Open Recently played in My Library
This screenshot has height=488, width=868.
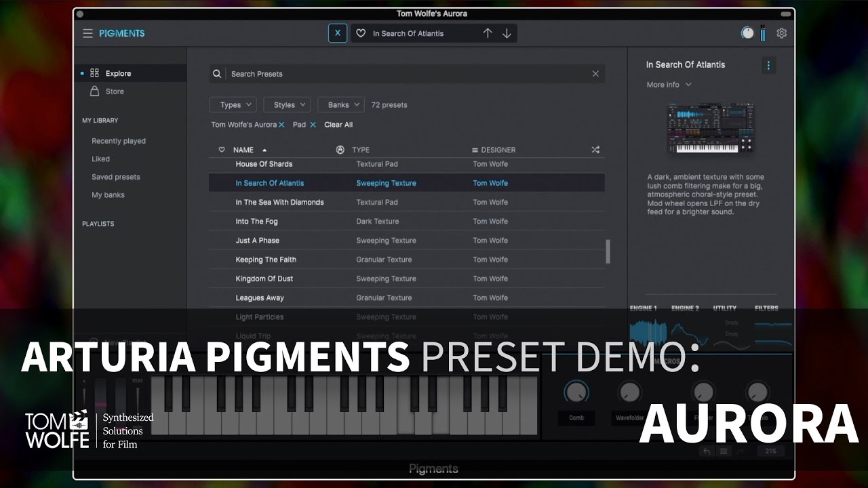pyautogui.click(x=119, y=141)
